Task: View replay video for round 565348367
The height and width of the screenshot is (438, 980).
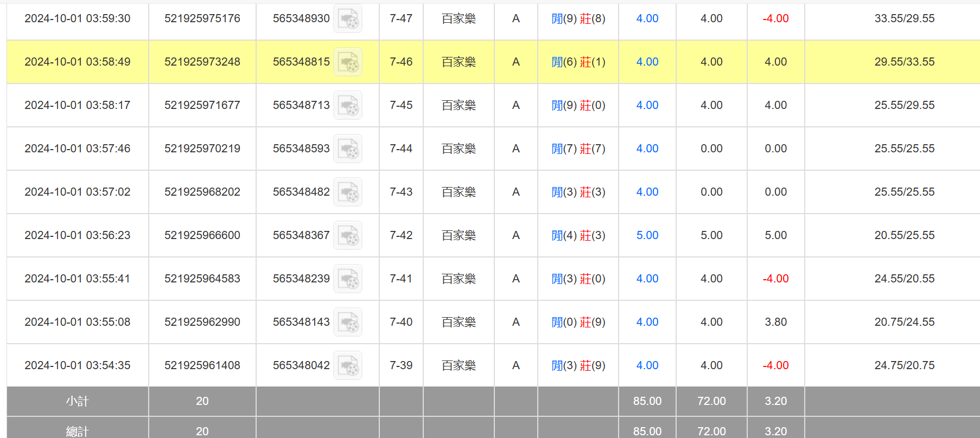Action: [347, 236]
